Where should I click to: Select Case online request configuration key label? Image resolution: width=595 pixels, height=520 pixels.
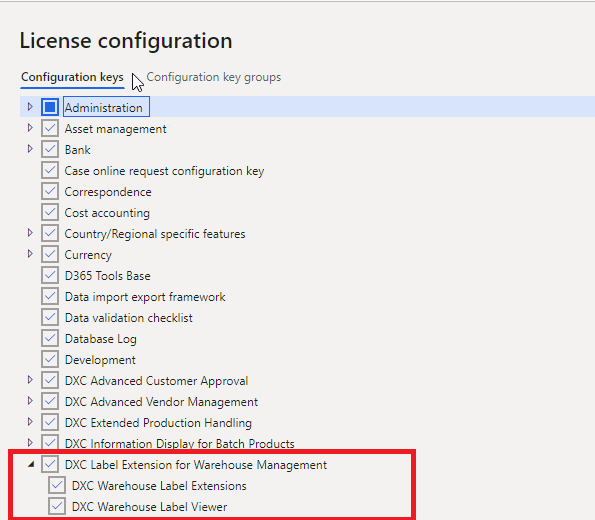tap(164, 171)
